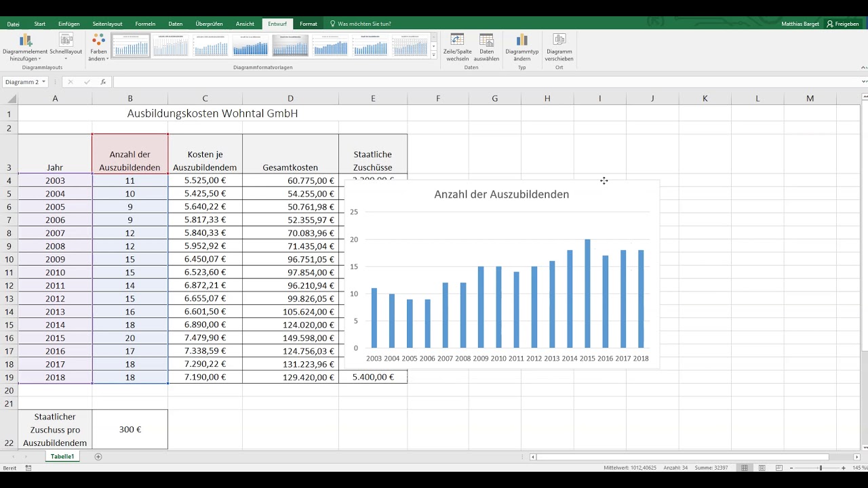Screen dimensions: 868x488
Task: Select column A header
Action: pos(55,98)
